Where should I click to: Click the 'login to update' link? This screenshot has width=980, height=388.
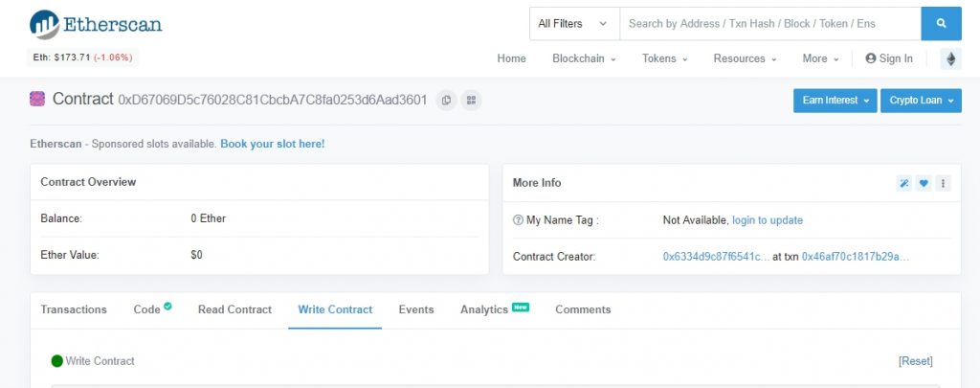pyautogui.click(x=768, y=220)
